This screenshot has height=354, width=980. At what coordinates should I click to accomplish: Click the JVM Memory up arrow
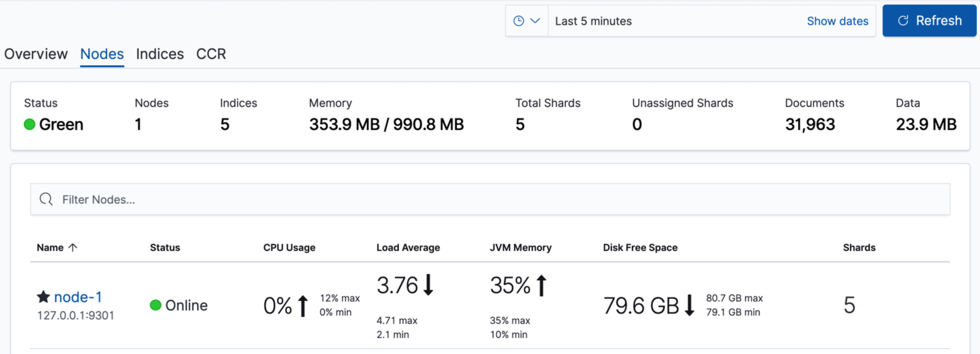pos(541,285)
